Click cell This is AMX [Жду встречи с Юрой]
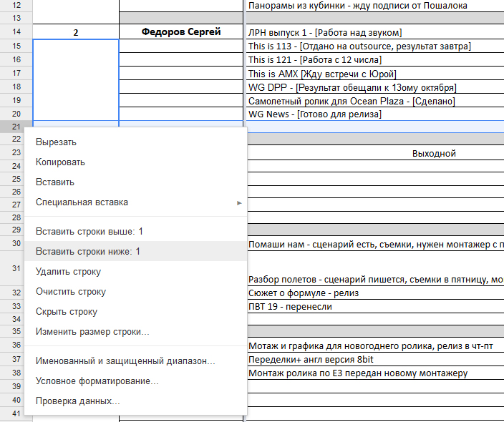 point(375,74)
